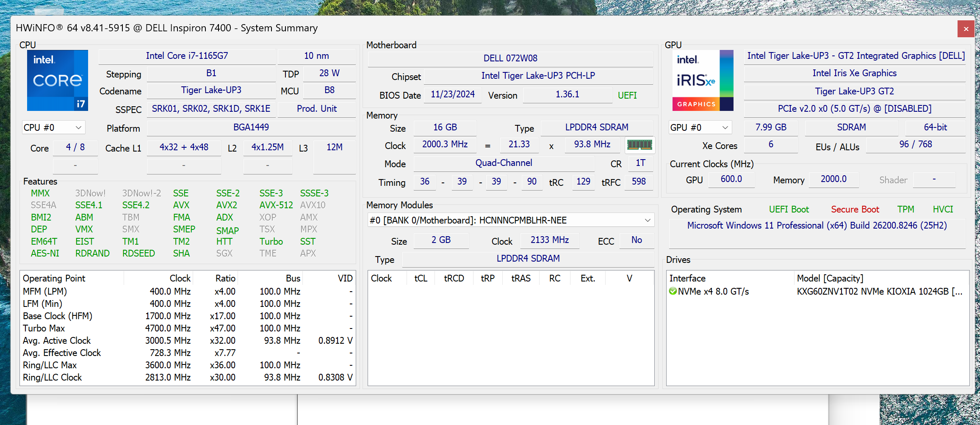The height and width of the screenshot is (425, 980).
Task: Close the System Summary window
Action: coord(966,29)
